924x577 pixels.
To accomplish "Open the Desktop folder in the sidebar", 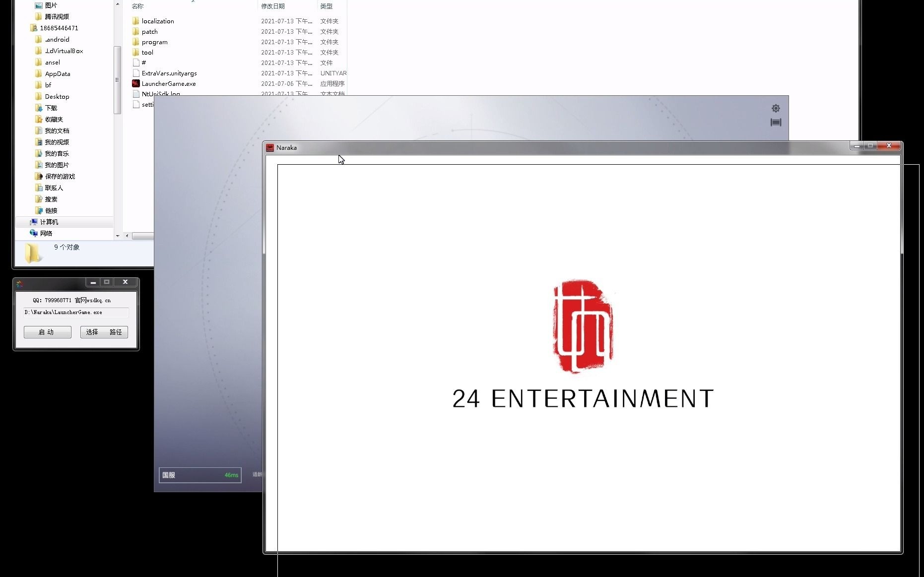I will point(57,96).
